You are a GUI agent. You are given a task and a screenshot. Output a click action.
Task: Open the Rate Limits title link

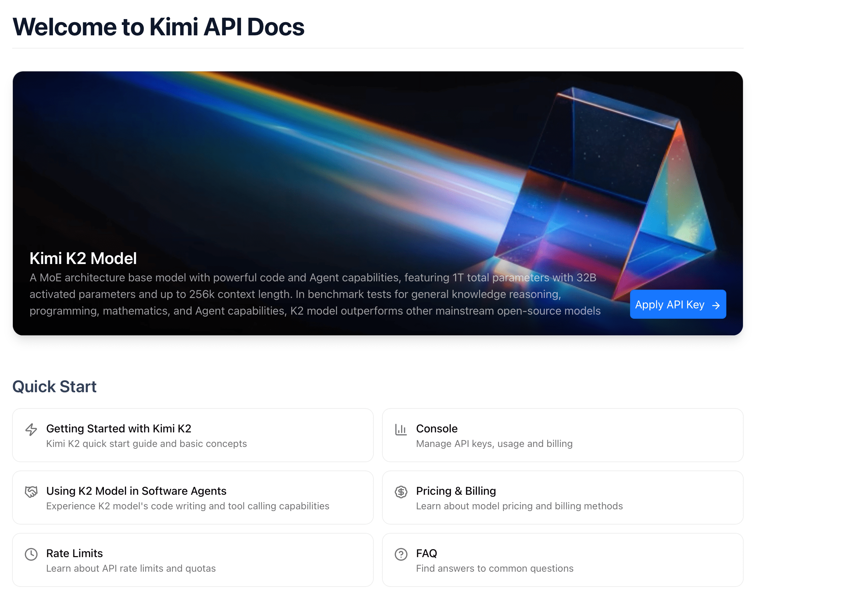[74, 553]
